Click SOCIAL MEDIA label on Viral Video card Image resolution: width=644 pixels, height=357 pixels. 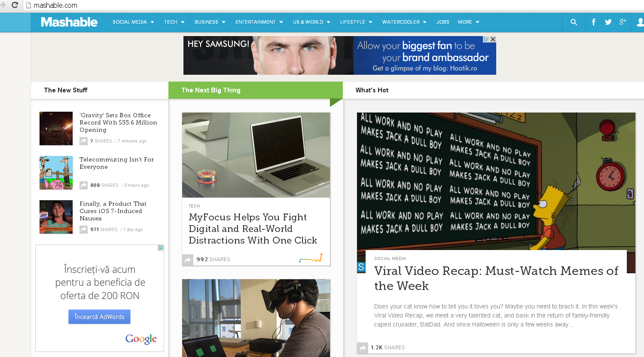pyautogui.click(x=390, y=259)
